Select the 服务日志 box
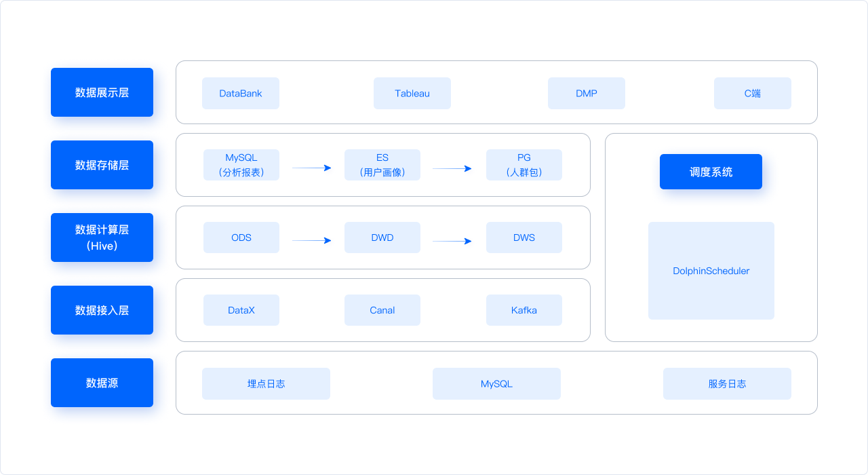This screenshot has height=475, width=868. tap(727, 383)
